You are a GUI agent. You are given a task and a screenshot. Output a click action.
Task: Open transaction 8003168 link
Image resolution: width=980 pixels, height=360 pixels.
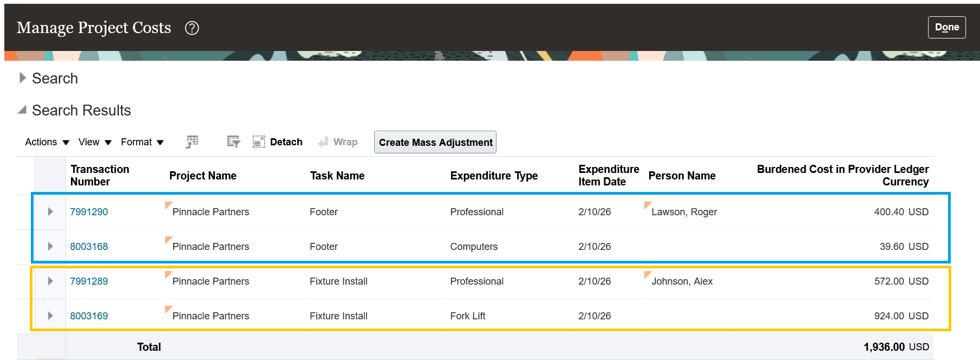pyautogui.click(x=89, y=246)
